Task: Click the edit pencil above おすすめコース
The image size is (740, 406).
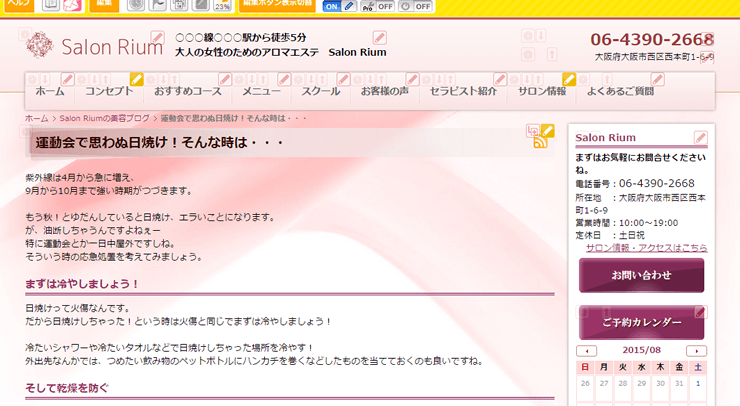Action: (x=225, y=79)
